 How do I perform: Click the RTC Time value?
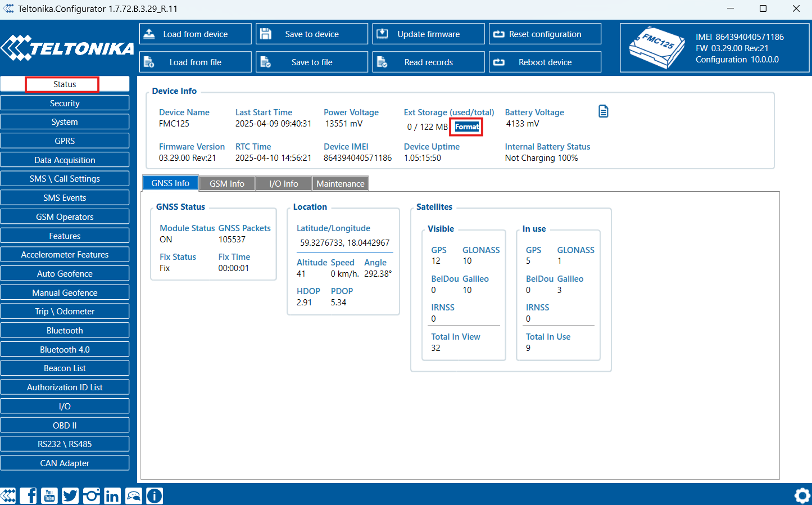pos(273,158)
